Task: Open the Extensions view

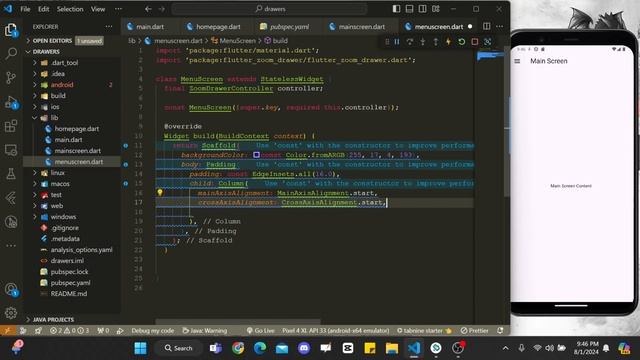Action: [x=11, y=126]
